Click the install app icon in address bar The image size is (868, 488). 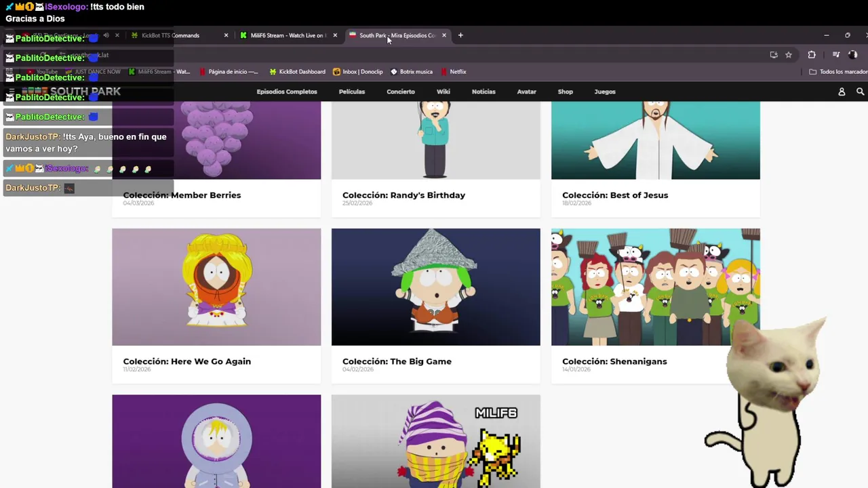pyautogui.click(x=774, y=55)
